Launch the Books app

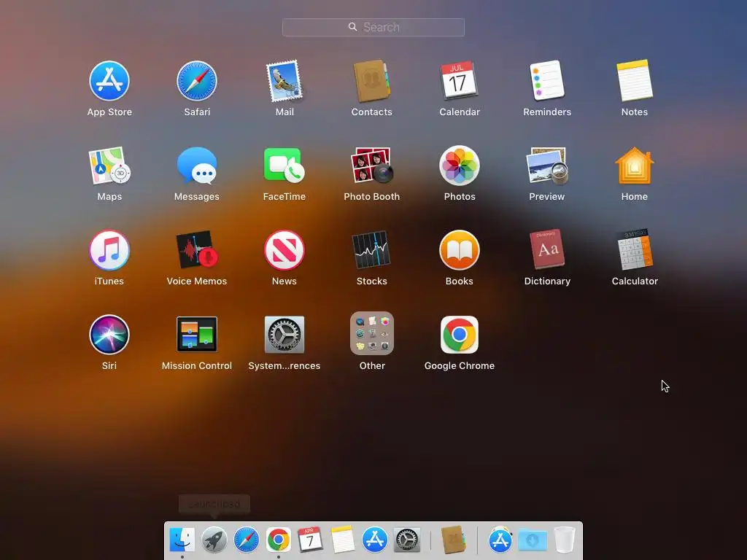460,250
